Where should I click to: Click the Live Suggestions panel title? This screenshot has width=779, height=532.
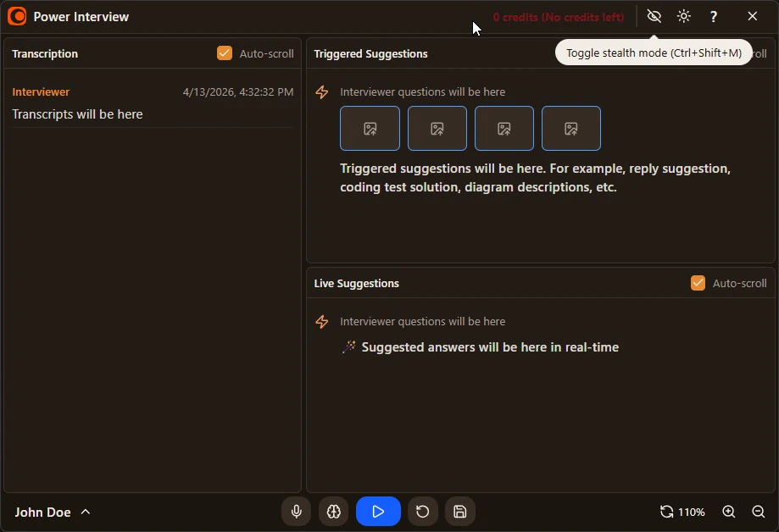[356, 283]
